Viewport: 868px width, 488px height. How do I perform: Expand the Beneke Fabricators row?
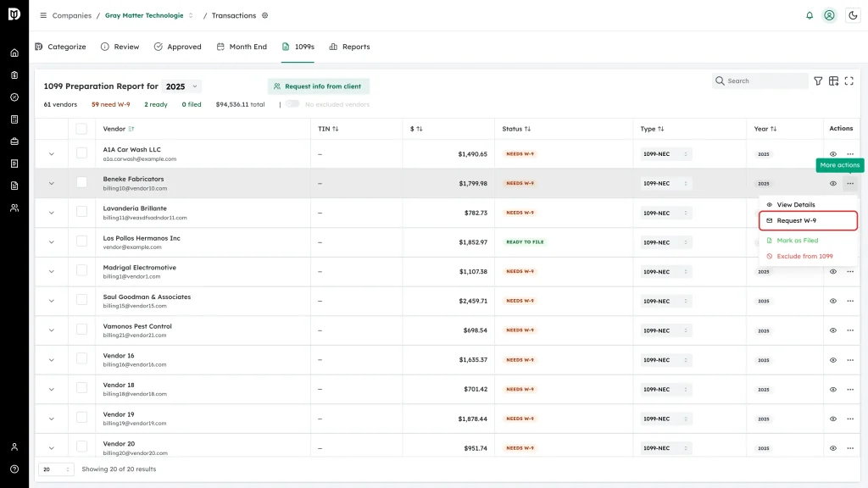[52, 183]
